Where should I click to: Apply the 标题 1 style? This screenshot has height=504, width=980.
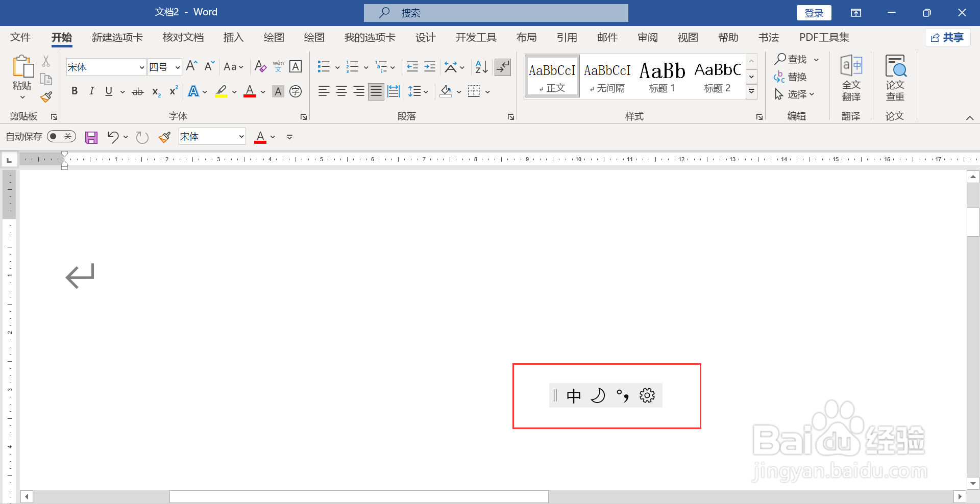point(662,77)
